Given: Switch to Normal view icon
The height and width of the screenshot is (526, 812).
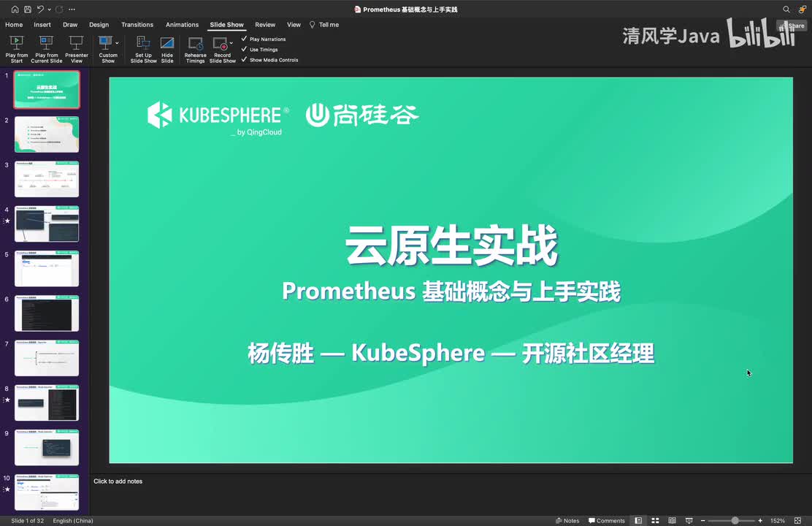Looking at the screenshot, I should (638, 521).
